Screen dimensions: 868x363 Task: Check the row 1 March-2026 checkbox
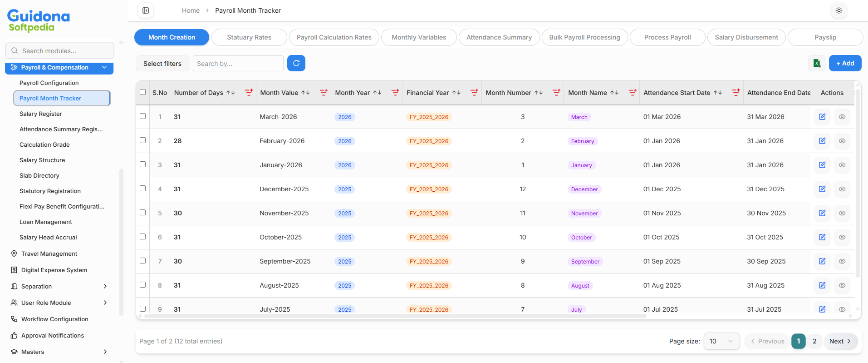coord(143,116)
